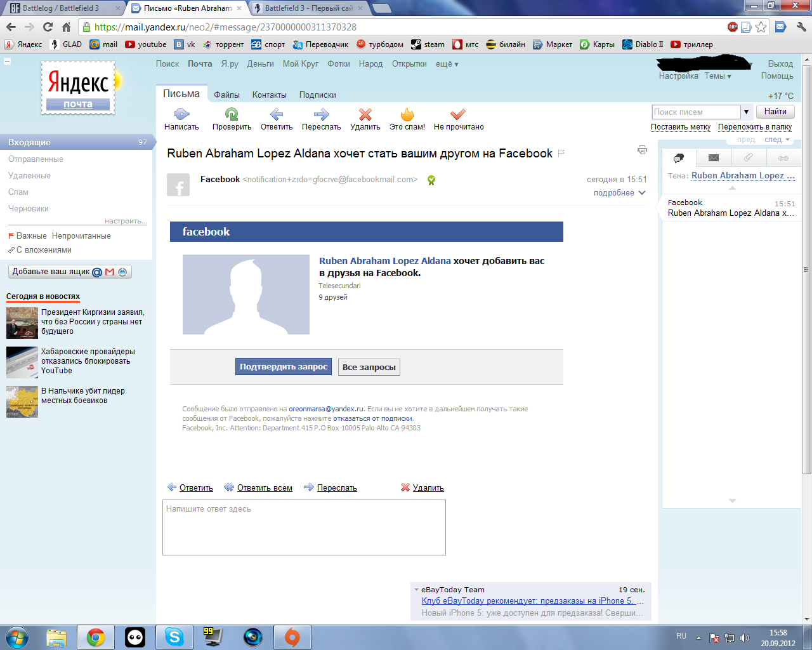Flag the message subject as important
Viewport: 812px width, 650px height.
point(561,153)
